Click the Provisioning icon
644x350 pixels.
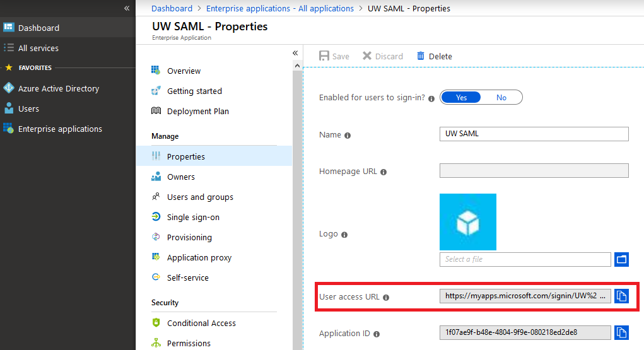click(156, 236)
